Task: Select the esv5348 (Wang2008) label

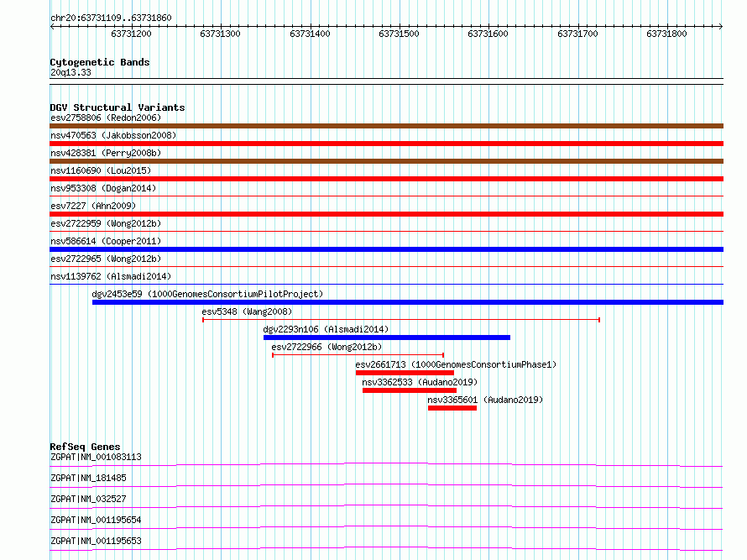Action: pyautogui.click(x=247, y=311)
